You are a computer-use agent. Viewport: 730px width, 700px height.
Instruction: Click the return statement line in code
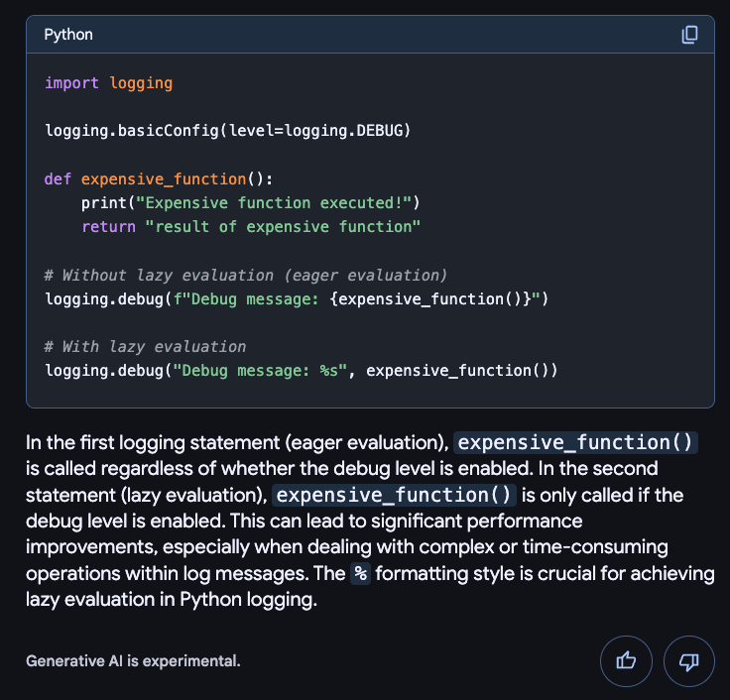[252, 227]
